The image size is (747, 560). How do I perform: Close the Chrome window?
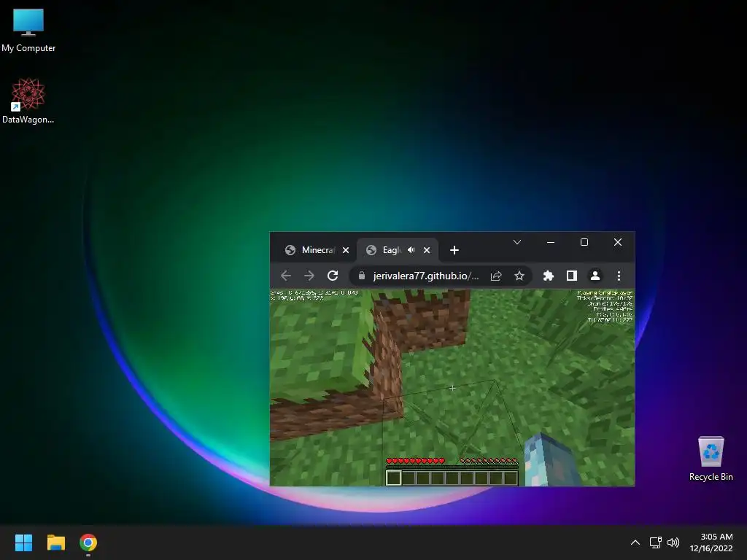coord(617,242)
